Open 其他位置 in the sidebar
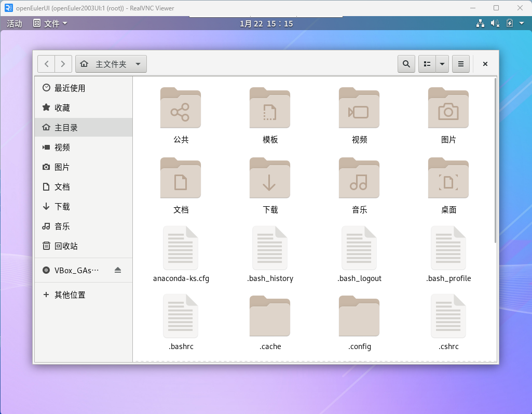532x414 pixels. click(x=84, y=295)
